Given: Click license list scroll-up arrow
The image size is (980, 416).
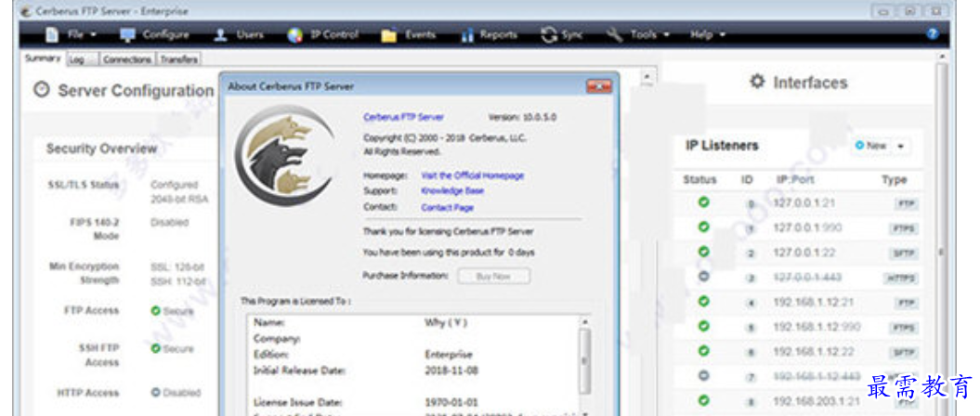Looking at the screenshot, I should (585, 320).
